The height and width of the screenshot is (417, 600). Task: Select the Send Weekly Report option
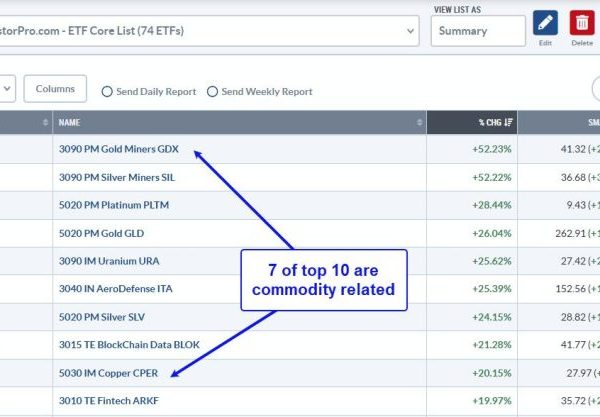(x=212, y=92)
